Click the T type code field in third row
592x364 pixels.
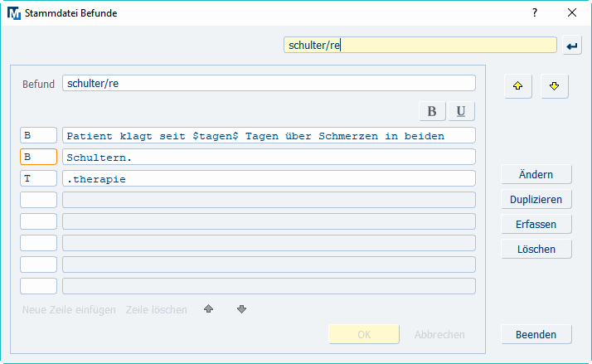point(38,178)
